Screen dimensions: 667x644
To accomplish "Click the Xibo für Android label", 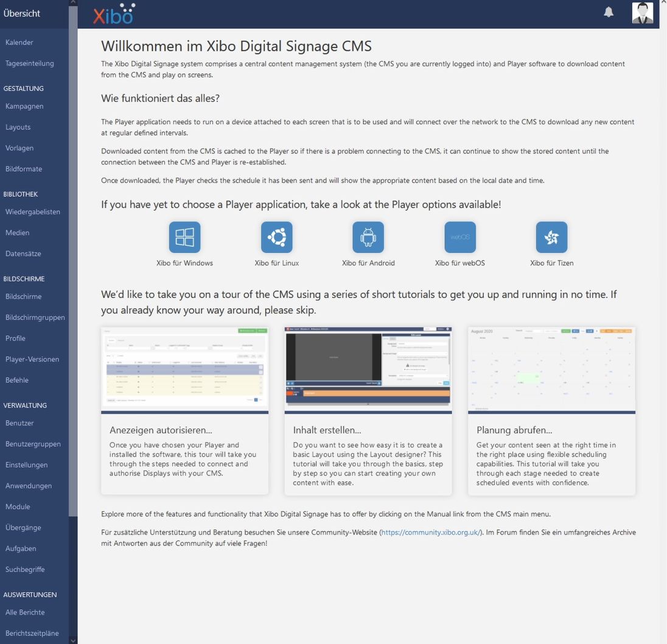I will (368, 263).
